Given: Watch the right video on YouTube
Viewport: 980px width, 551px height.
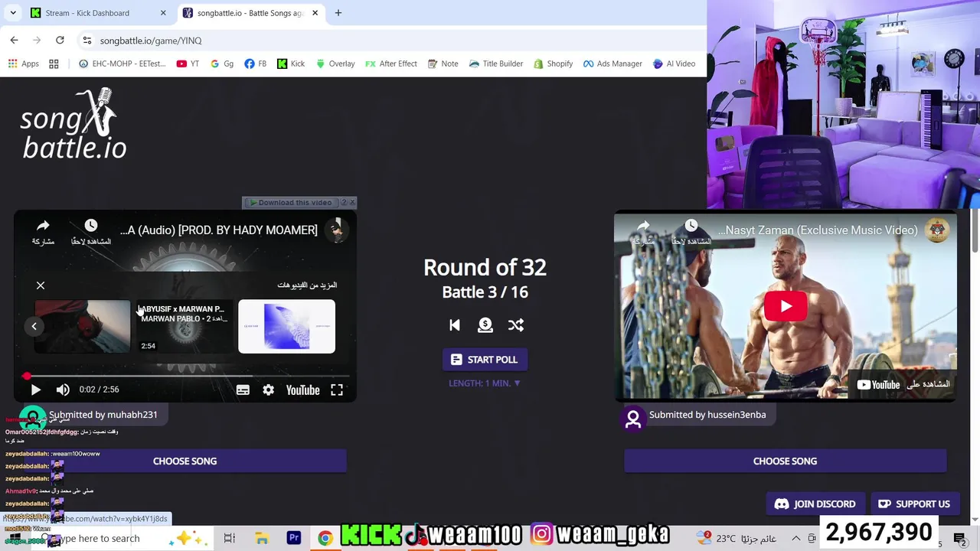Looking at the screenshot, I should coord(903,384).
